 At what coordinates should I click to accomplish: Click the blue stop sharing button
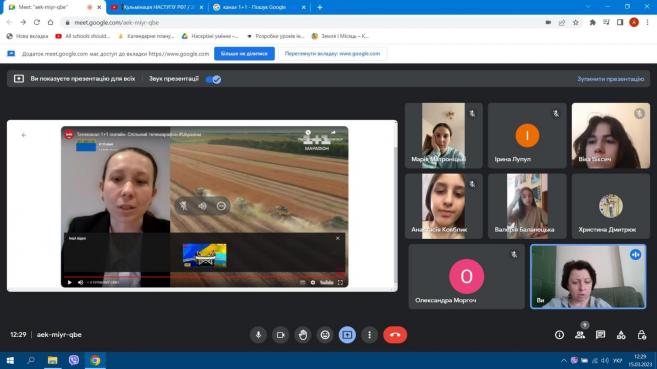244,54
